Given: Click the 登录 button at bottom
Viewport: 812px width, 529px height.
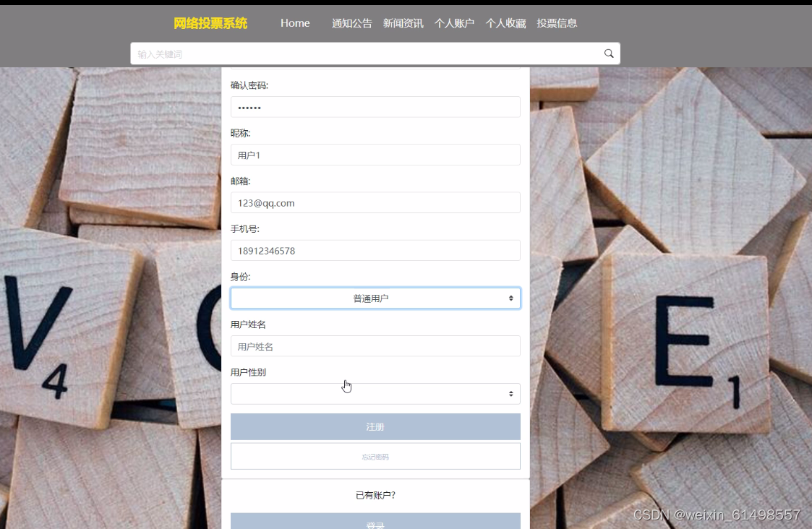Looking at the screenshot, I should (x=375, y=521).
